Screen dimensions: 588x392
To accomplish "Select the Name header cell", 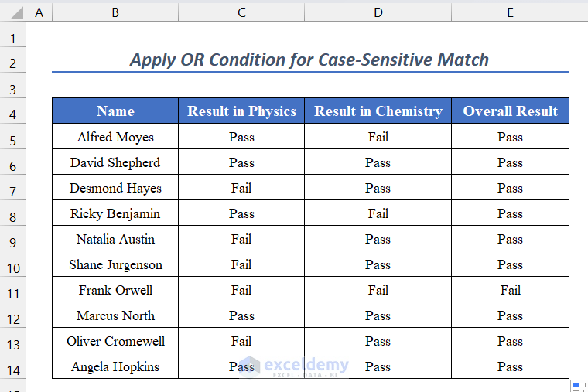I will coord(115,111).
